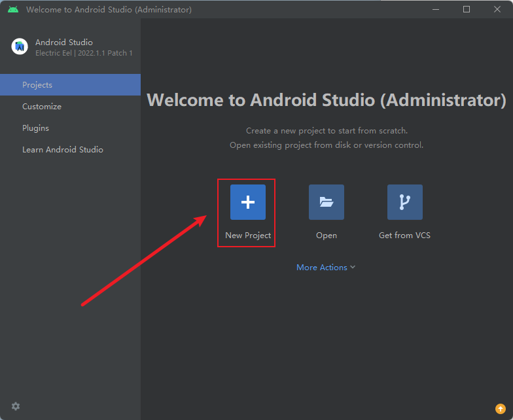
Task: Select the Projects tab
Action: click(71, 85)
